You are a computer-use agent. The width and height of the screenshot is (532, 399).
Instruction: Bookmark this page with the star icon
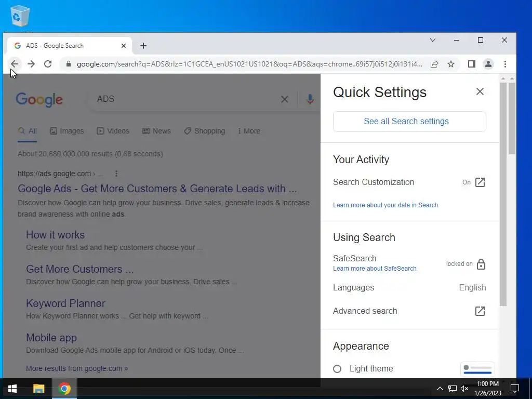click(451, 64)
